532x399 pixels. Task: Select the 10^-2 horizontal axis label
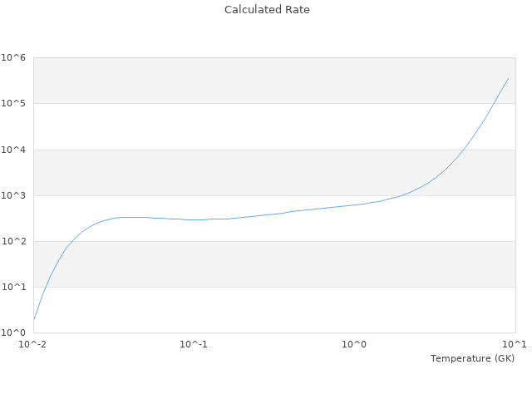click(33, 344)
